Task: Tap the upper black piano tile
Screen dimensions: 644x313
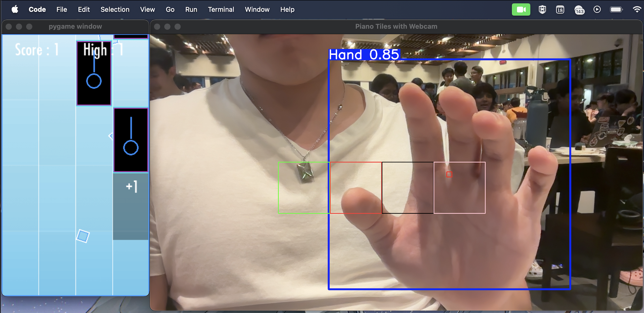Action: pos(94,73)
